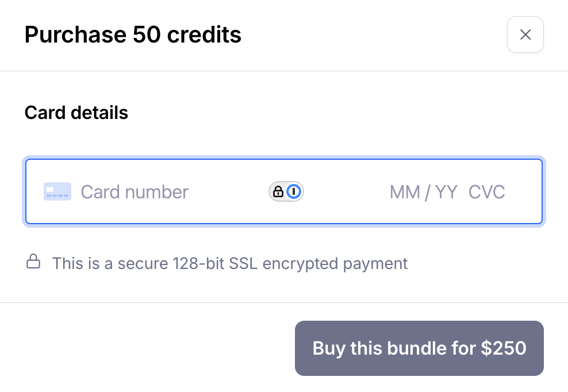568x392 pixels.
Task: Click the MM placeholder in the expiry field
Action: [x=405, y=191]
